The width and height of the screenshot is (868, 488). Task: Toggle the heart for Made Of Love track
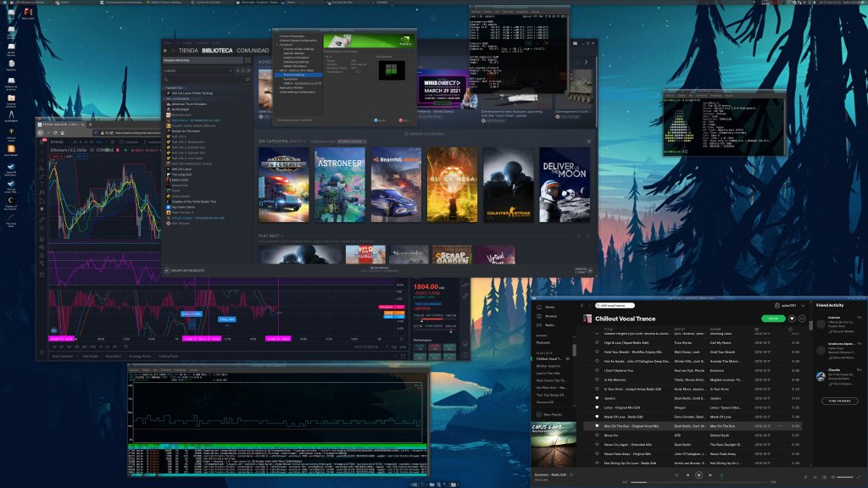[596, 415]
